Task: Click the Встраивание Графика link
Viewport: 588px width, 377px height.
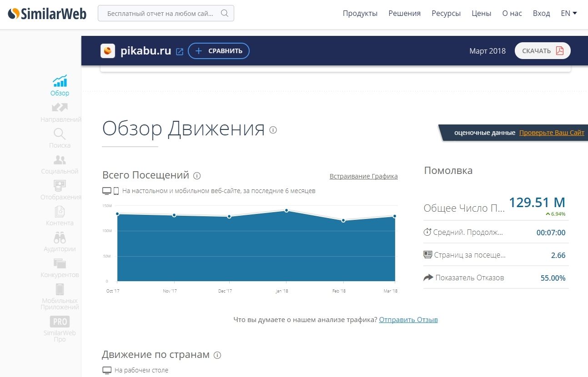Action: [x=364, y=176]
